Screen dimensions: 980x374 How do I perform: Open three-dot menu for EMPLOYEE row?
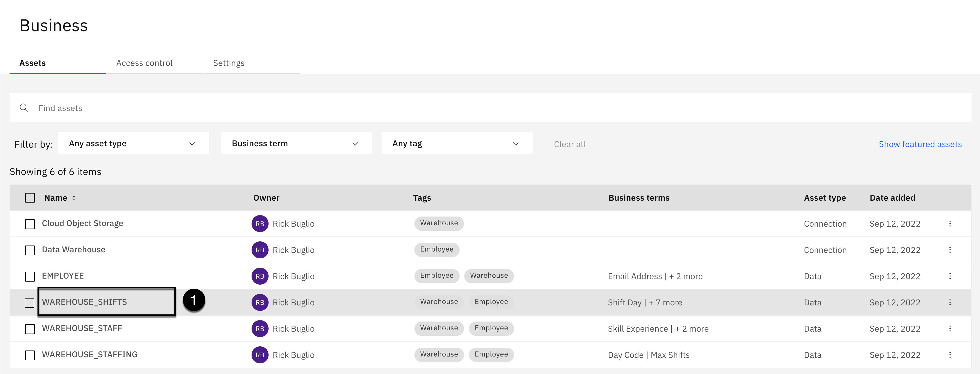point(950,276)
